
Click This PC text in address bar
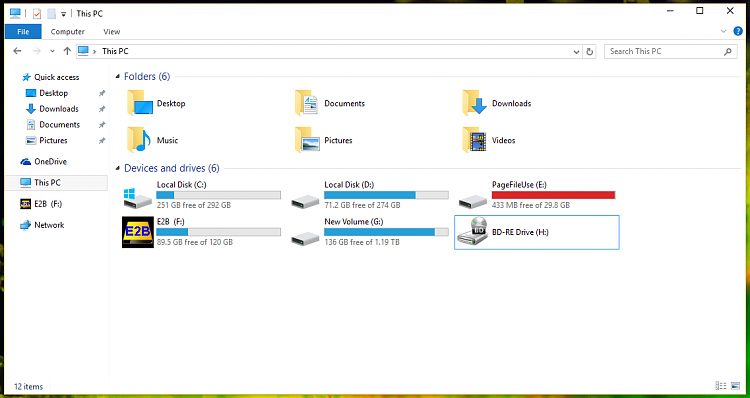pyautogui.click(x=115, y=51)
